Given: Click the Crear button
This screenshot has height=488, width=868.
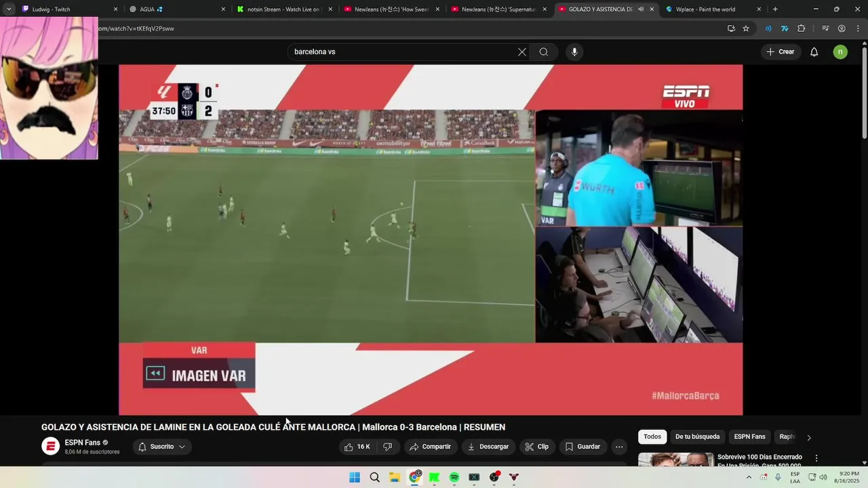Looking at the screenshot, I should [x=781, y=52].
